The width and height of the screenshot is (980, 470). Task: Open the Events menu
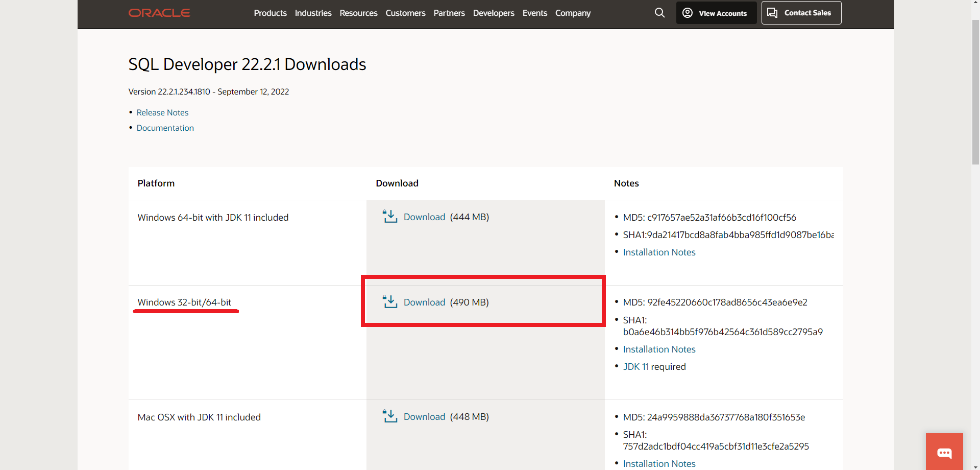534,13
